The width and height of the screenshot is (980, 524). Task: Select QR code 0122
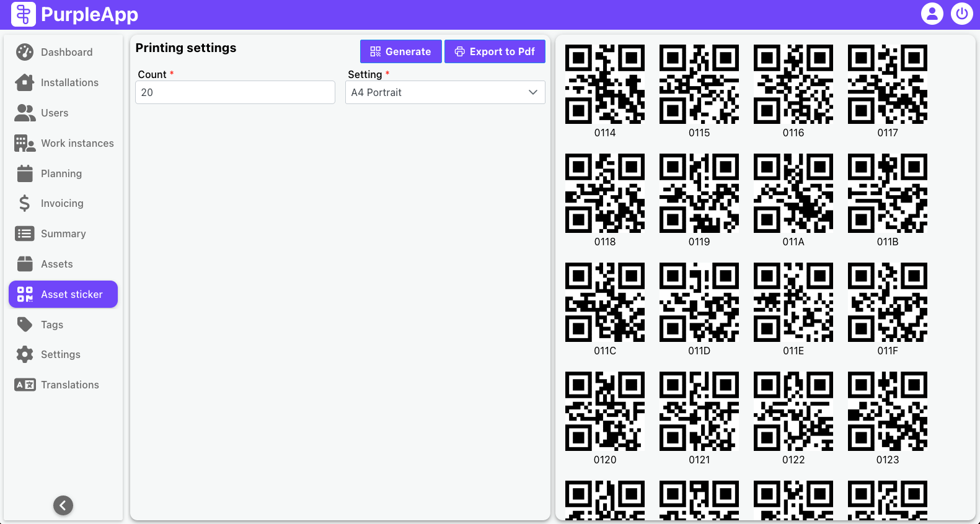(x=793, y=411)
